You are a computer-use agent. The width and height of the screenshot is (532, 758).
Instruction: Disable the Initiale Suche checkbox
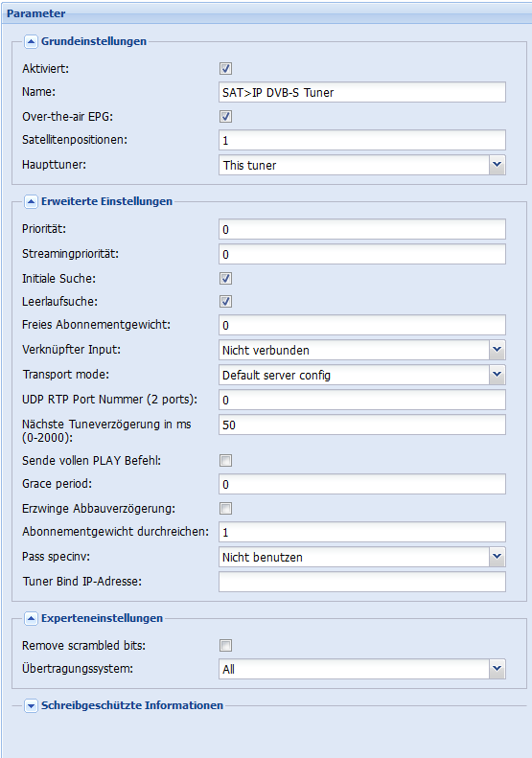tap(225, 279)
